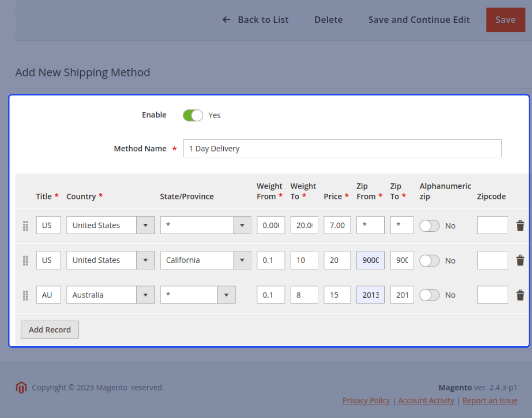Toggle Alphanumeric zip for first US row
This screenshot has height=418, width=532.
pos(429,226)
